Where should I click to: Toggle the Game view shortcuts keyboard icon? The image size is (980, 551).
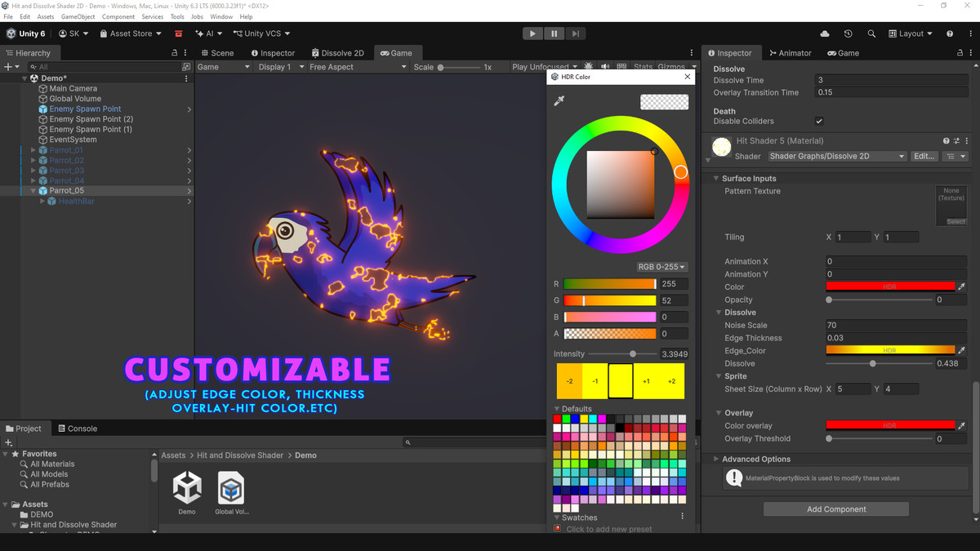(621, 67)
